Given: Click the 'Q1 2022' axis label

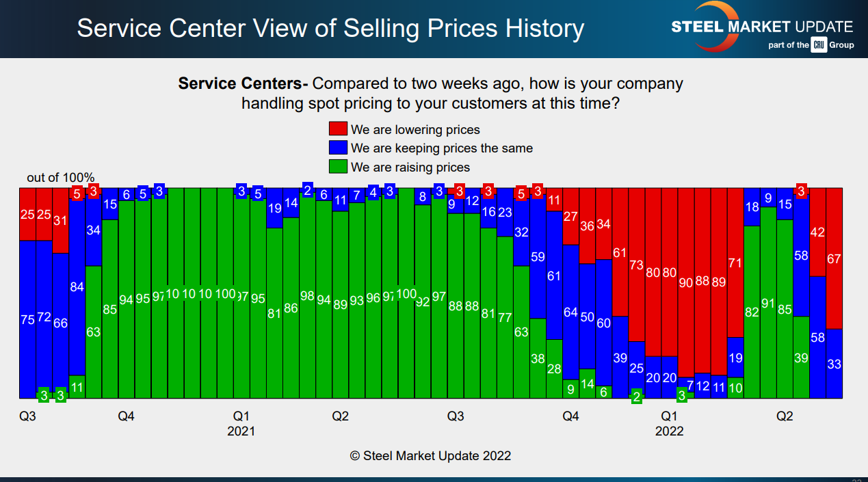Looking at the screenshot, I should point(669,423).
